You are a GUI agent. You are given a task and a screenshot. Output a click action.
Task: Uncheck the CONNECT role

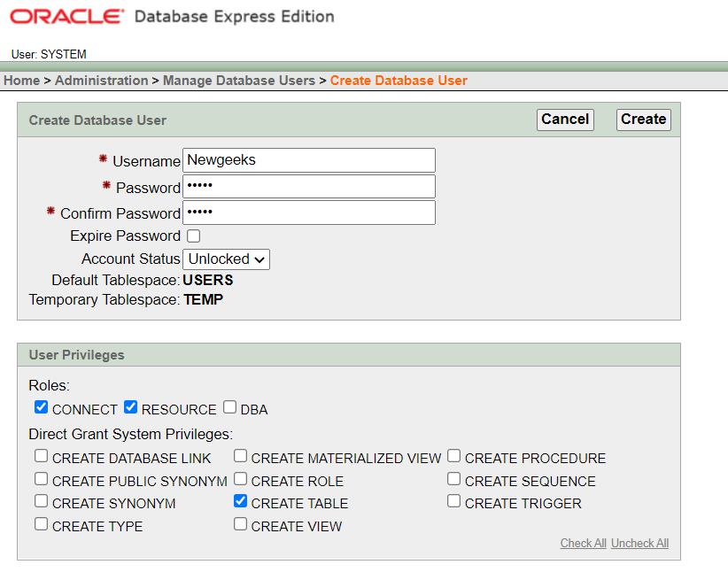42,408
